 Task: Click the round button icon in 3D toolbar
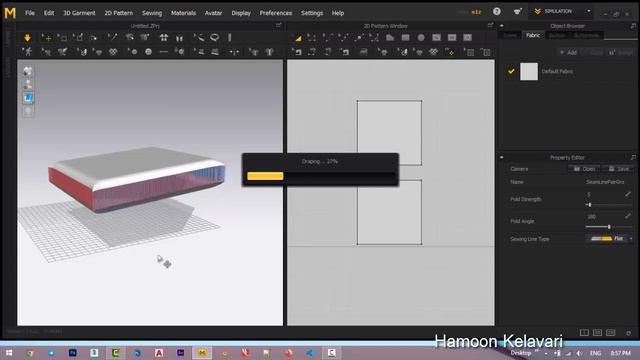point(149,52)
